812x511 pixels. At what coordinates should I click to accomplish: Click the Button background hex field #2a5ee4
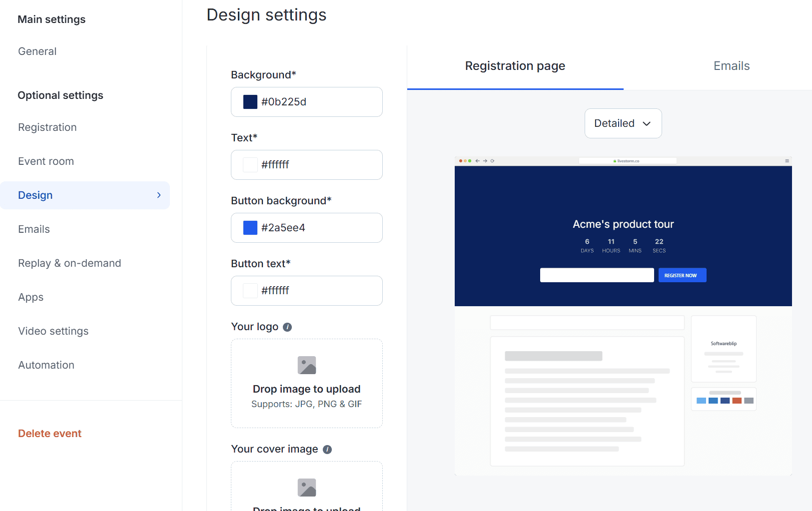point(307,228)
